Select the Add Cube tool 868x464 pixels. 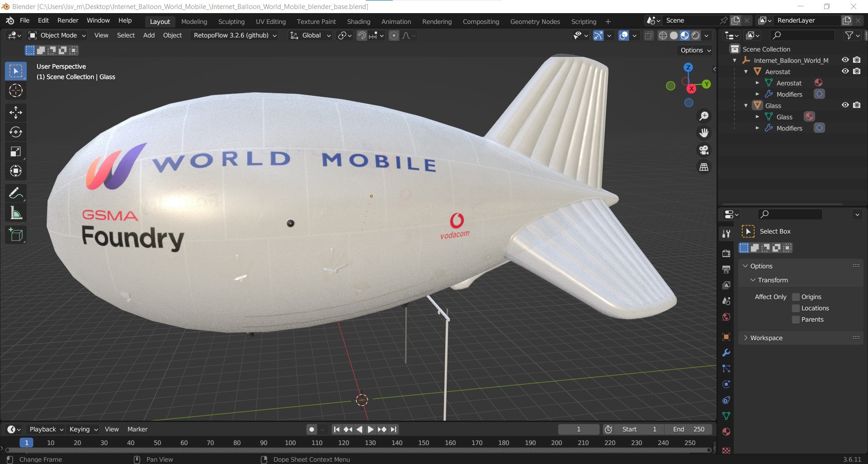(16, 235)
